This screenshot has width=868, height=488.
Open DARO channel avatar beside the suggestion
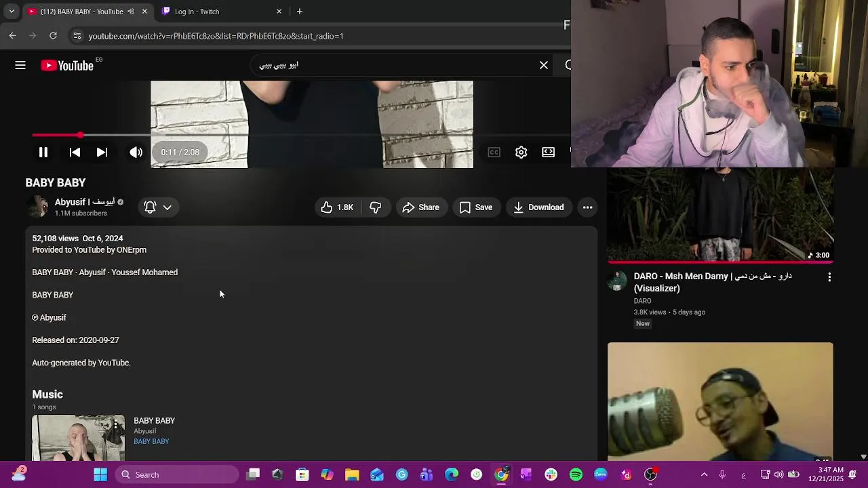click(x=617, y=281)
